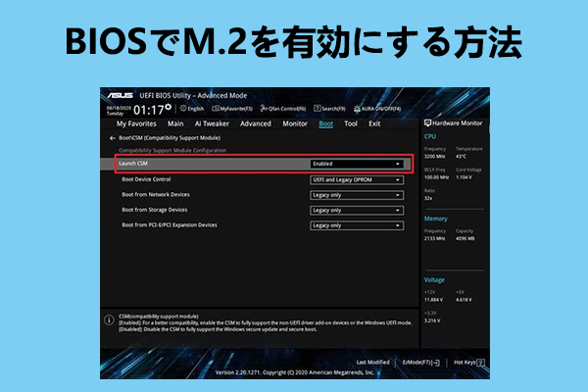Select the Boot from Network Devices label
Viewport: 588px width, 392px height.
click(156, 195)
